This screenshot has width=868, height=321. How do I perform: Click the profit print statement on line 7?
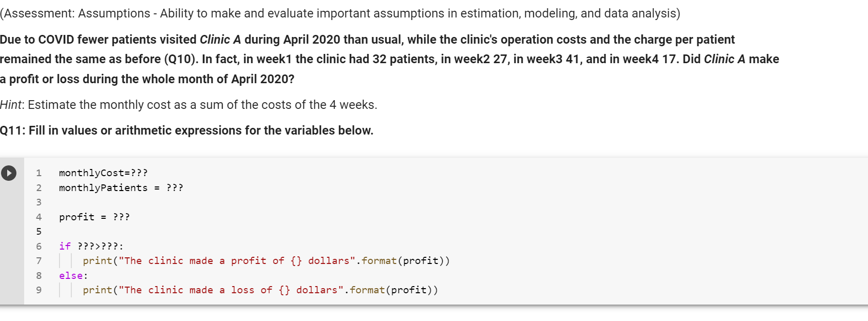266,261
